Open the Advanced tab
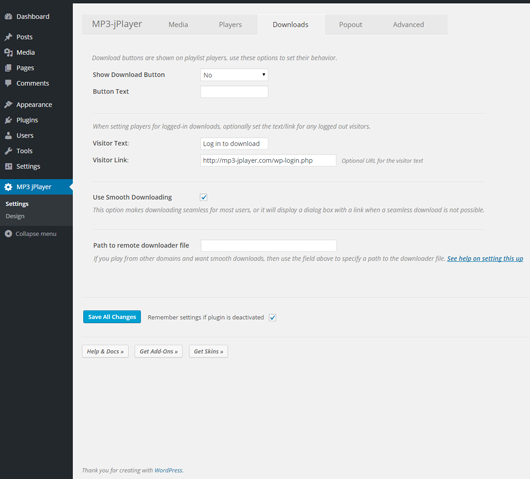 [408, 24]
